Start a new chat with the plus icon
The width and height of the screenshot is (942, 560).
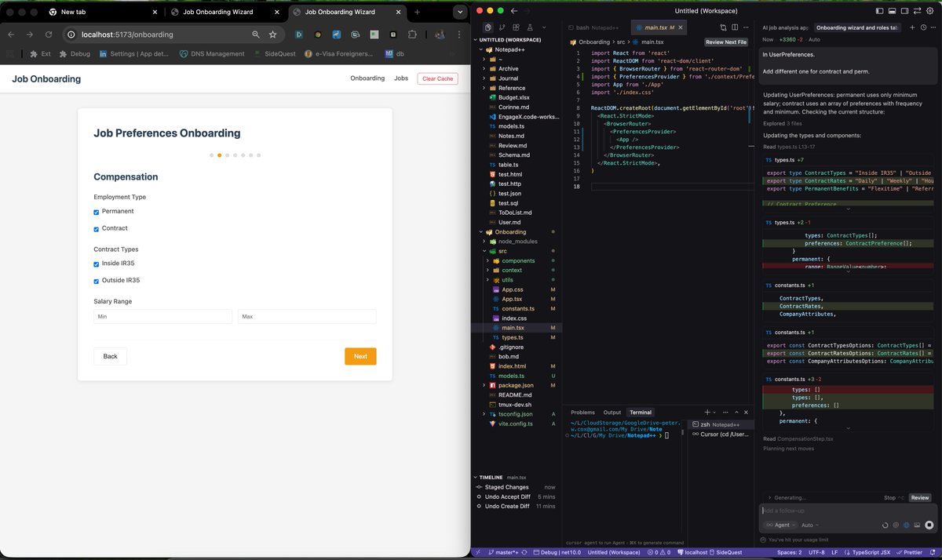click(912, 27)
